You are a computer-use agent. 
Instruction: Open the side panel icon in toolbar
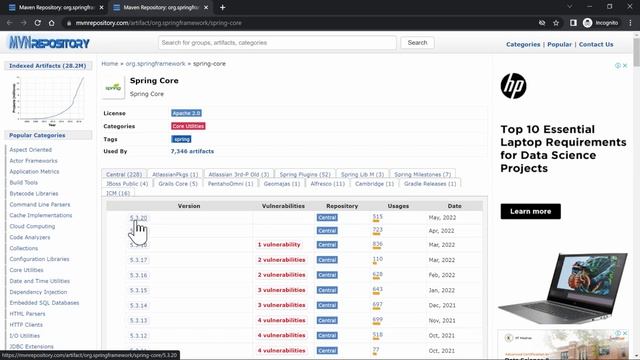tap(573, 23)
